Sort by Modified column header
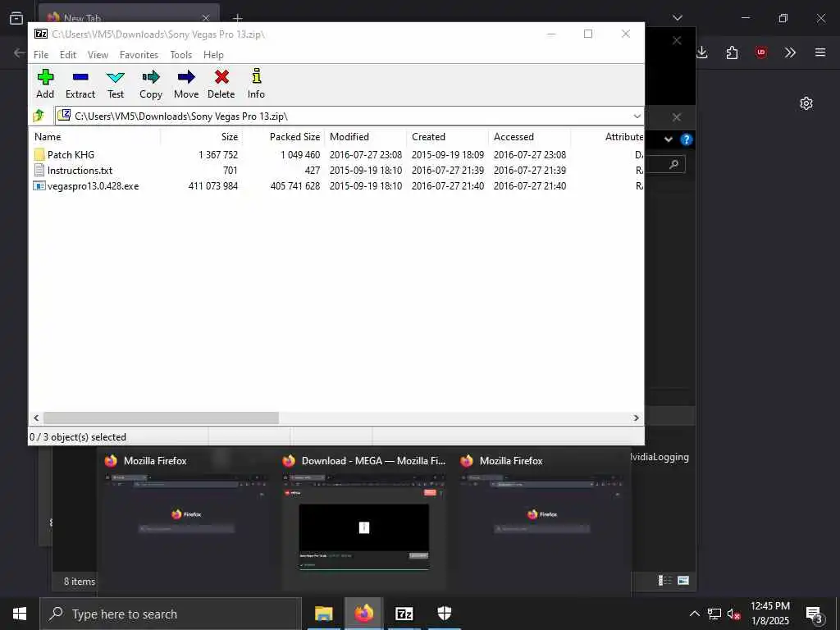Screen dimensions: 840x630 [x=365, y=137]
